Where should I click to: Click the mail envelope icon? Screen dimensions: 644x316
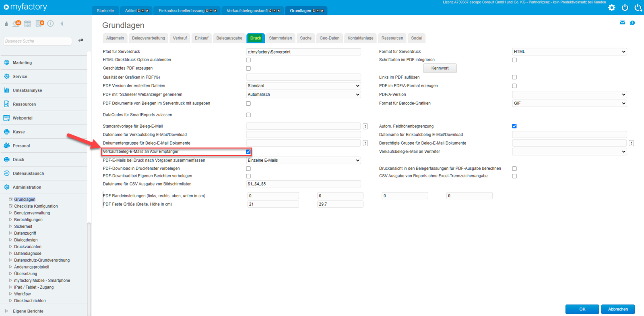[x=622, y=23]
